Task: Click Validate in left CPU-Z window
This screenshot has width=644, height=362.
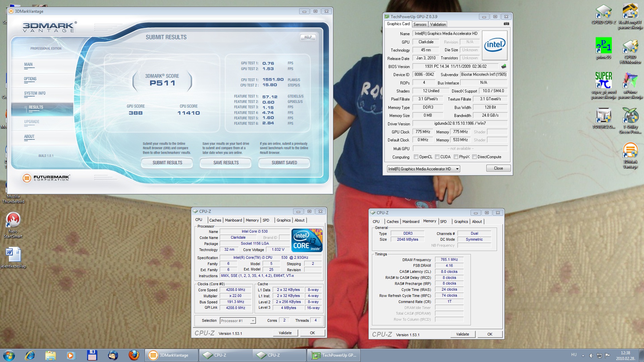Action: [285, 333]
